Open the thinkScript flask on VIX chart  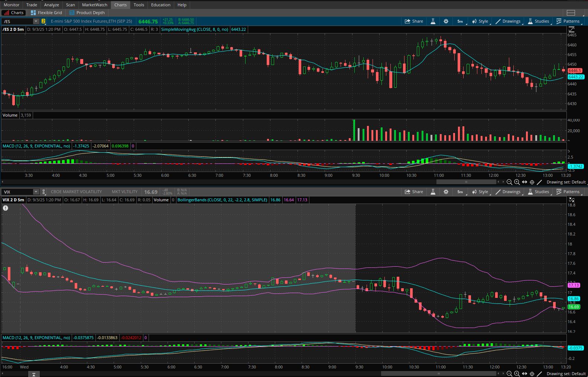tap(433, 192)
